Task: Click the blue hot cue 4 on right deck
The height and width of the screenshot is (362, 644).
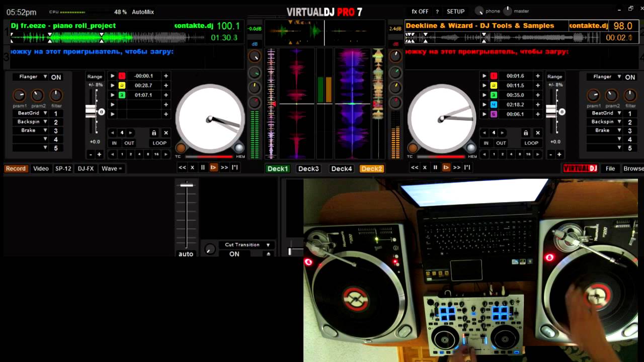Action: point(494,105)
